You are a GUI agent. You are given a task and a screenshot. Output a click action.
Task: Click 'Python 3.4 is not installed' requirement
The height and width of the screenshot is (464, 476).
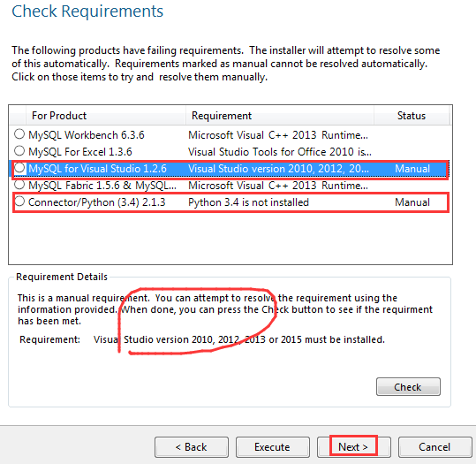tap(248, 202)
